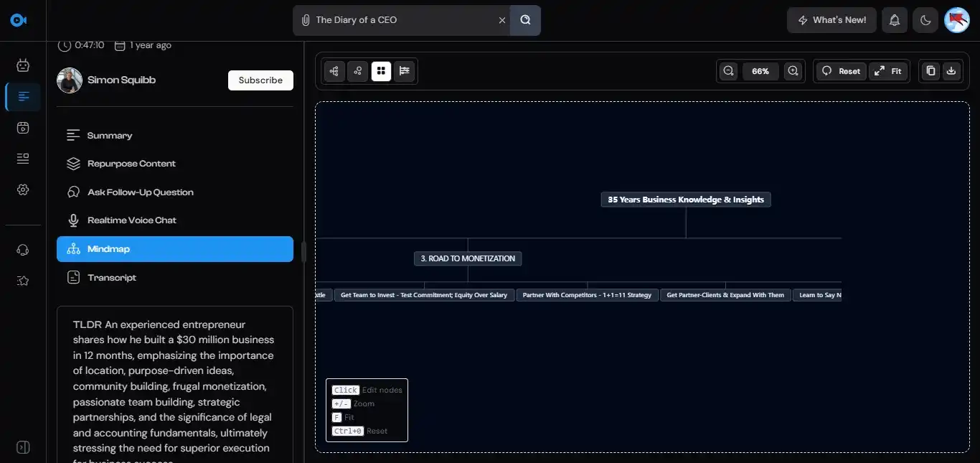Select the '3. ROAD TO MONETIZATION' node
This screenshot has width=980, height=463.
click(468, 258)
